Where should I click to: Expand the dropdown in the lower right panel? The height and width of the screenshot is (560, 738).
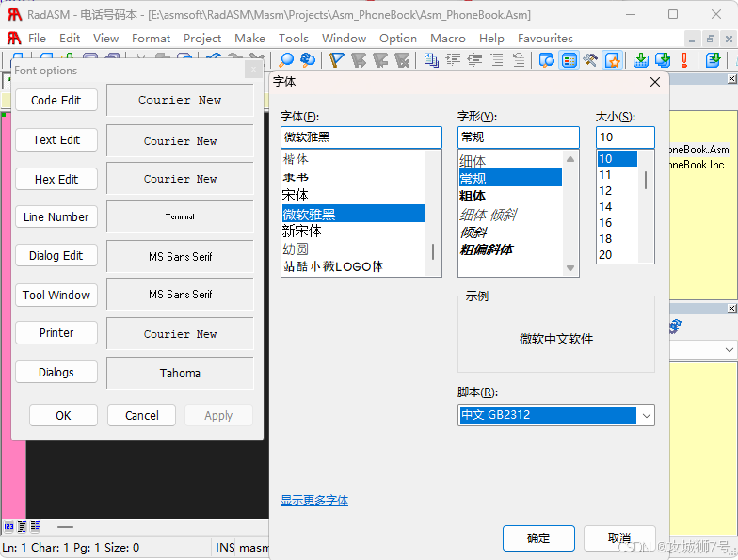(x=729, y=350)
